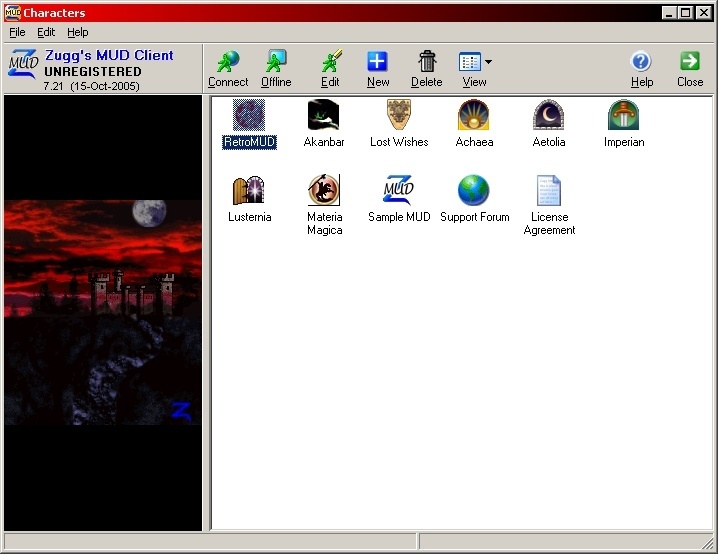718x554 pixels.
Task: Minimize the Characters window
Action: click(x=669, y=13)
